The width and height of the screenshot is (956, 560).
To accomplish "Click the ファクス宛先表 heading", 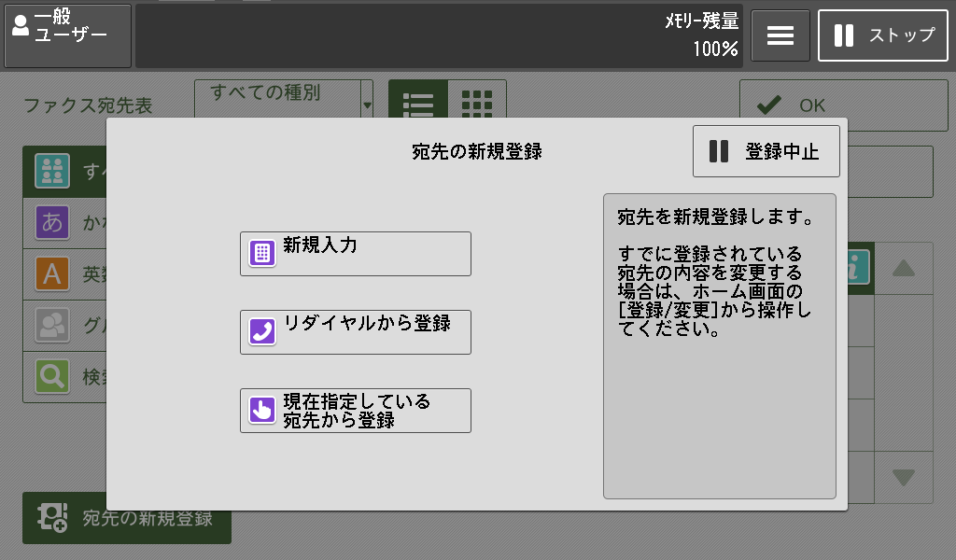I will [87, 105].
